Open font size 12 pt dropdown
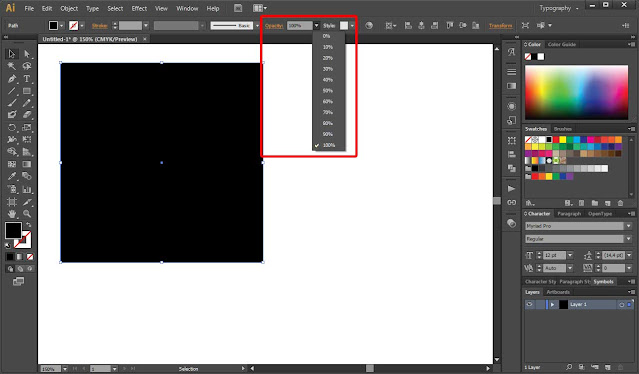 point(570,255)
